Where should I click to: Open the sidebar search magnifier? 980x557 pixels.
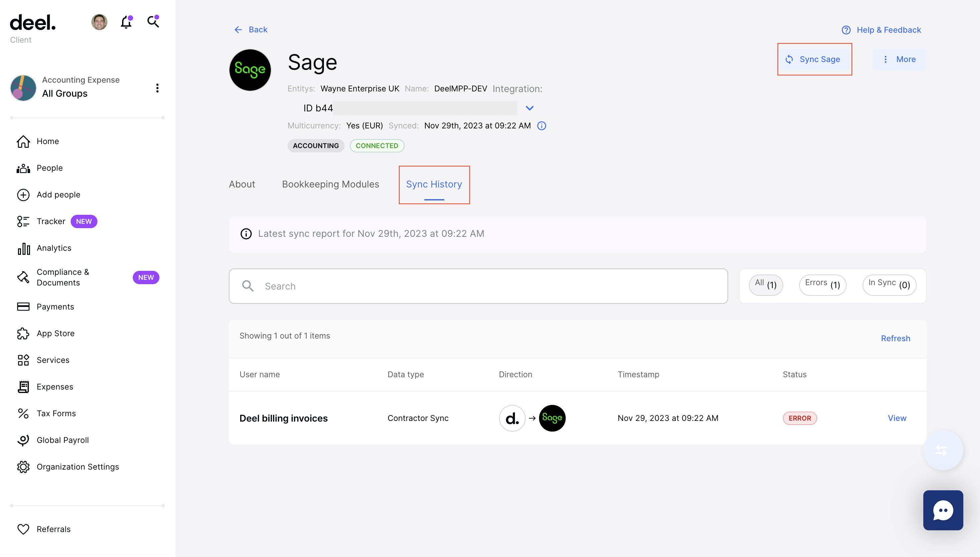(153, 21)
